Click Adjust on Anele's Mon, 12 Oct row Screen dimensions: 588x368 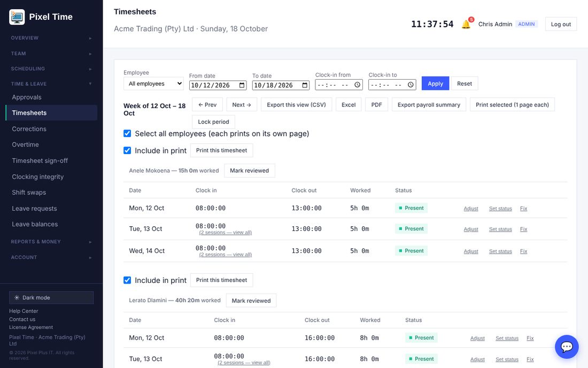click(471, 209)
